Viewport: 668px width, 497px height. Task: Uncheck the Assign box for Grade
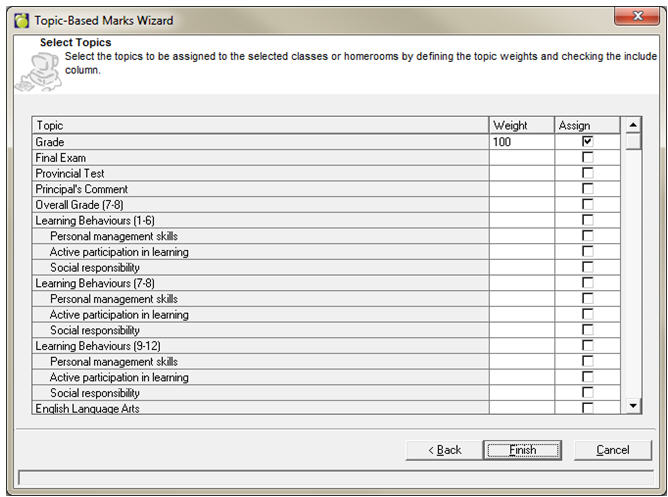pyautogui.click(x=587, y=142)
